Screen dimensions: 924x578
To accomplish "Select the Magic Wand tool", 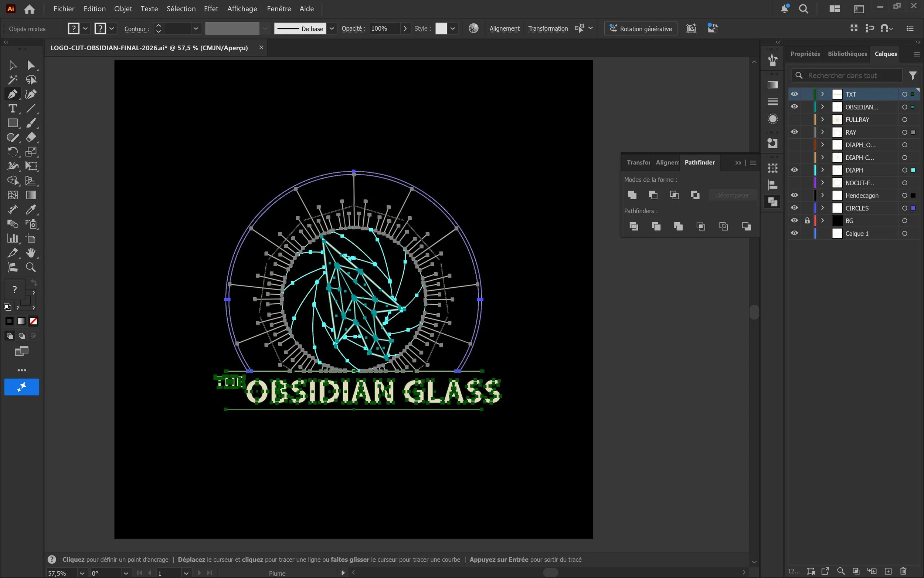I will click(x=12, y=80).
